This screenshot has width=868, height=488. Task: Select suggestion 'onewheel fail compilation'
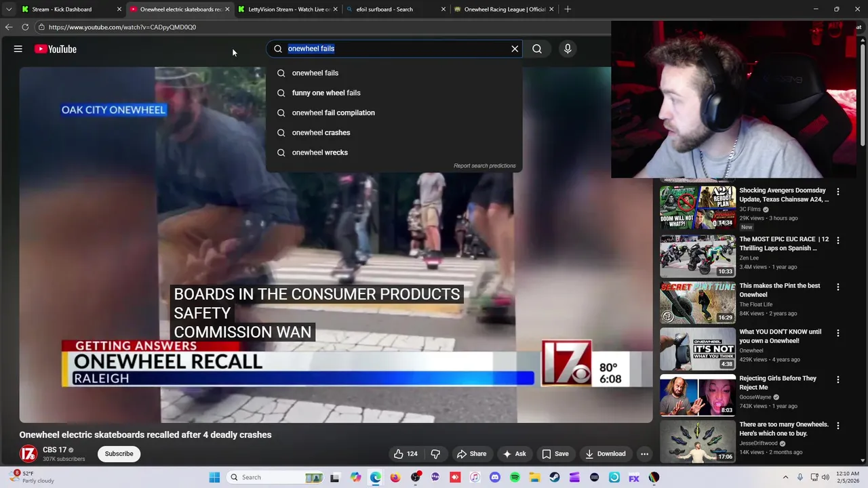[394, 113]
